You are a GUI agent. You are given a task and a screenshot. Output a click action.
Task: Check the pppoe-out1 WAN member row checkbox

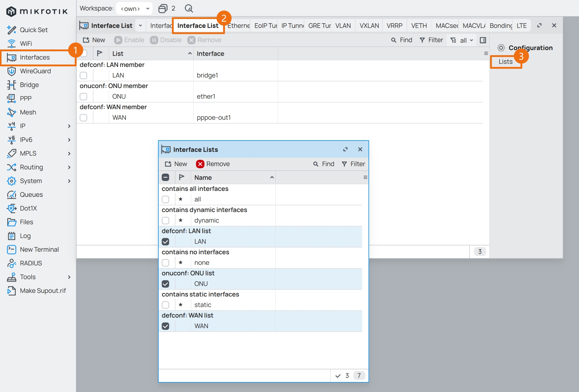pyautogui.click(x=84, y=118)
